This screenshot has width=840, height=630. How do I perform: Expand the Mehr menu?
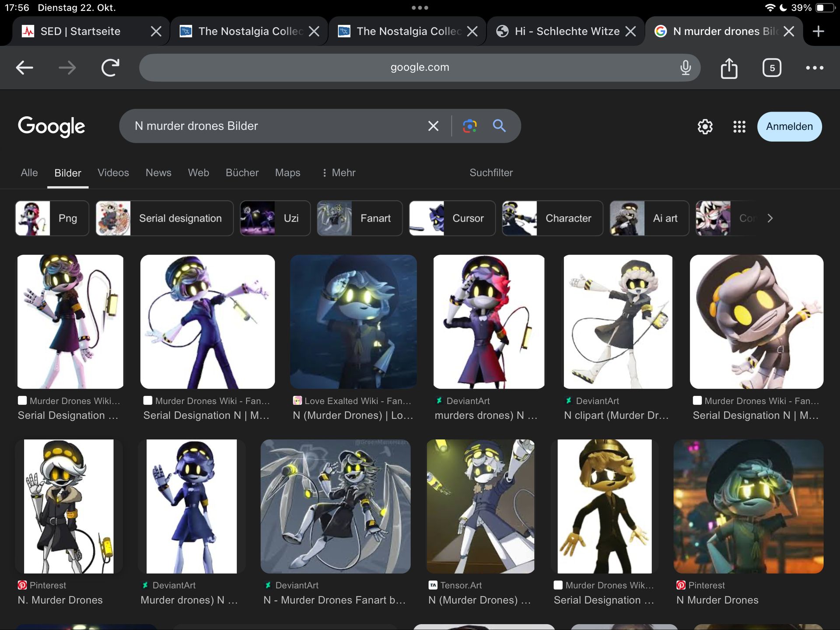pyautogui.click(x=338, y=173)
